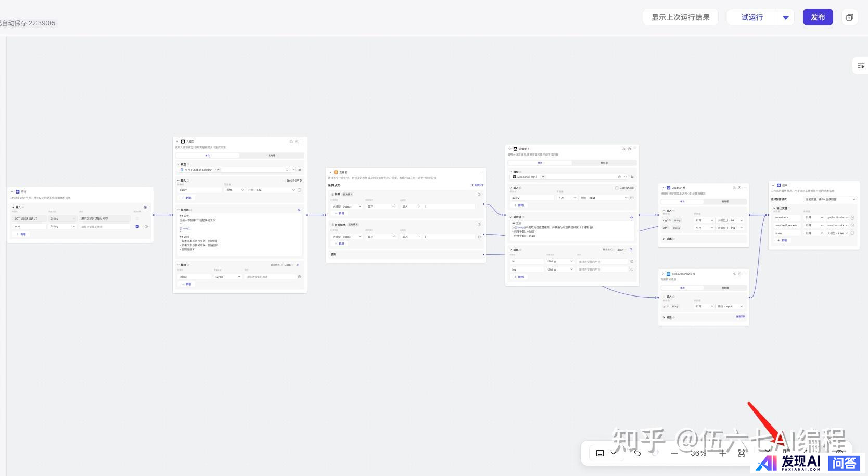Open settings icon on weather node header

tap(739, 188)
